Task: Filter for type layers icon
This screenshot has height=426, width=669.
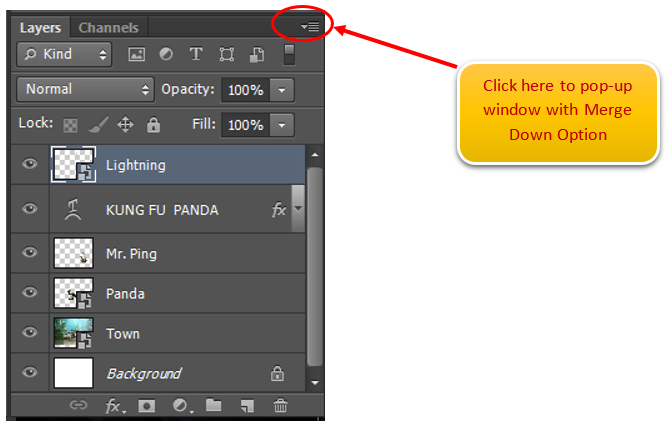Action: tap(196, 54)
